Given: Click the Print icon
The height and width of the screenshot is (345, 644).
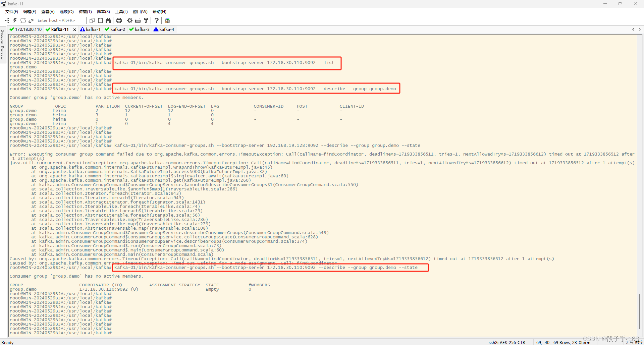Looking at the screenshot, I should pos(119,20).
